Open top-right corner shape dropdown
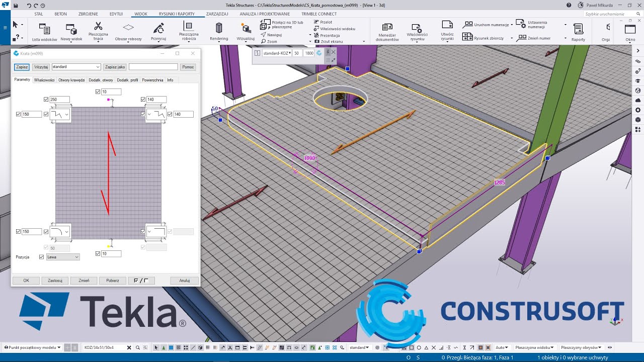The image size is (644, 362). tap(155, 115)
